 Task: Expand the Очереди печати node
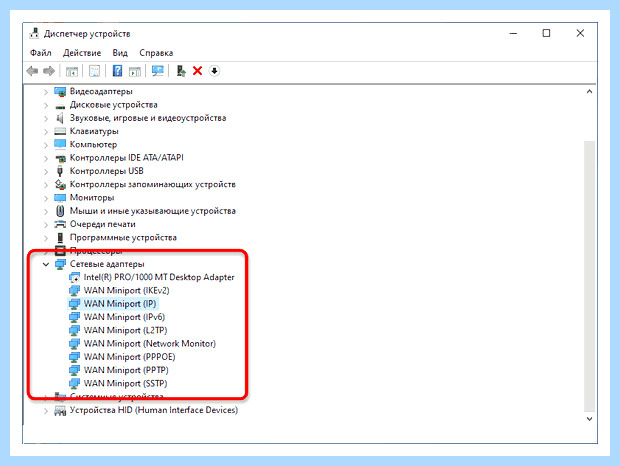tap(46, 225)
